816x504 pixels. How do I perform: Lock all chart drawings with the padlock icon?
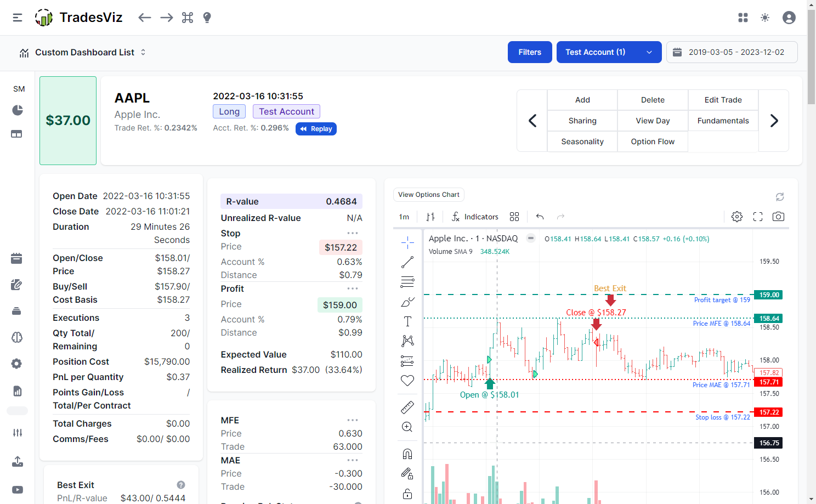tap(407, 494)
